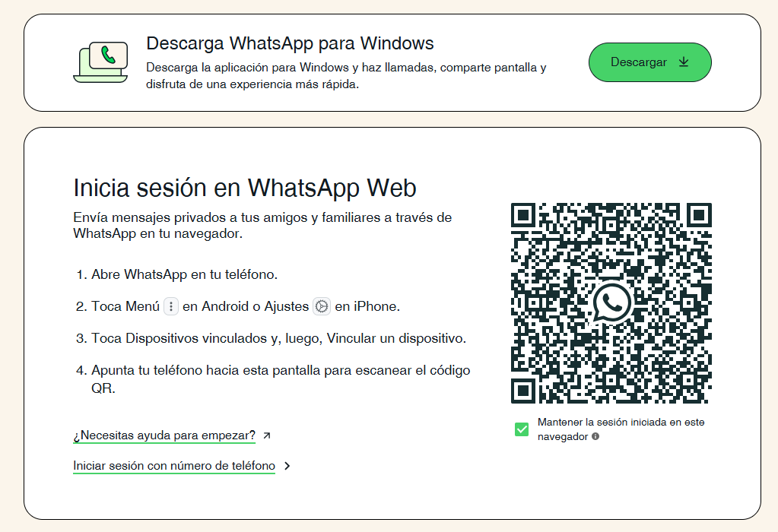Click the Android three-dot menu icon
Image resolution: width=778 pixels, height=532 pixels.
tap(170, 306)
